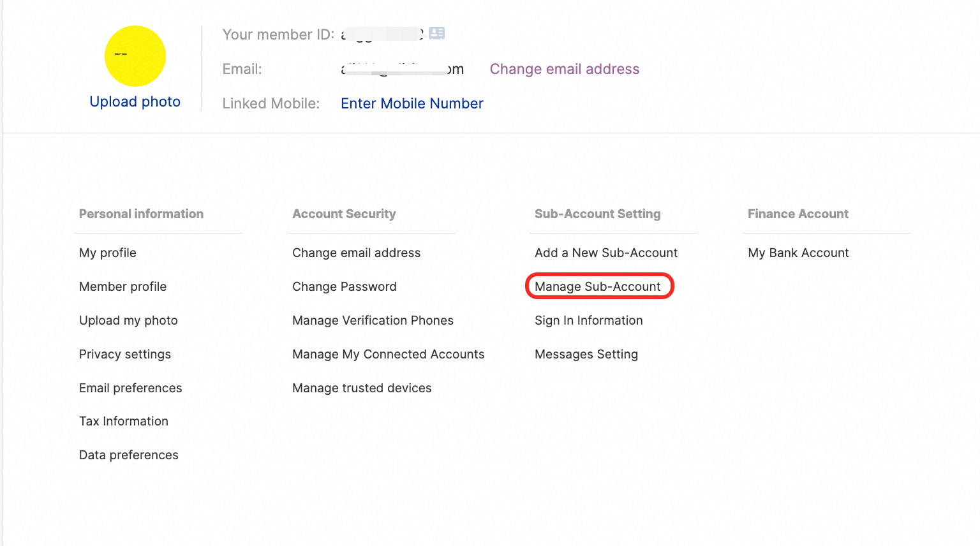Viewport: 980px width, 546px height.
Task: Click the member ID card icon
Action: (x=436, y=33)
